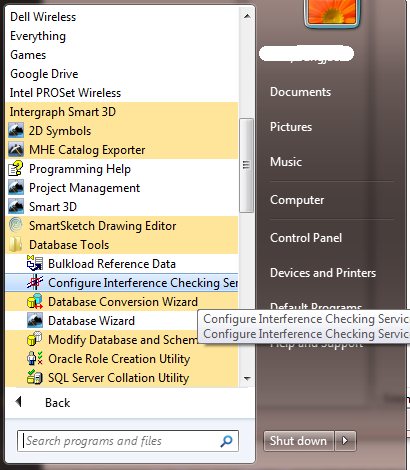Screen dimensions: 410x470
Task: Click scrollbar down arrow in programs list
Action: (247, 379)
